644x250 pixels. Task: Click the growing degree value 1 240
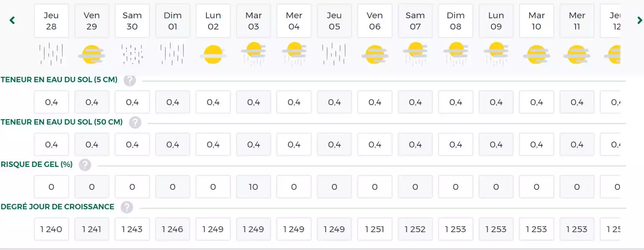pos(51,229)
